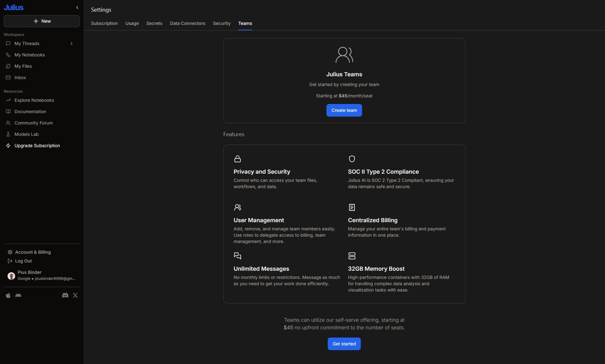
Task: Click the SOC II Type 2 Compliance heading
Action: [383, 172]
